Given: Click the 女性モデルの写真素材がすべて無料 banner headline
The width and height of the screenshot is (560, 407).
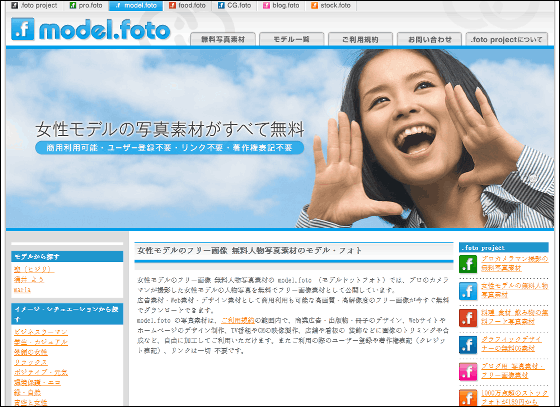Looking at the screenshot, I should (x=170, y=129).
